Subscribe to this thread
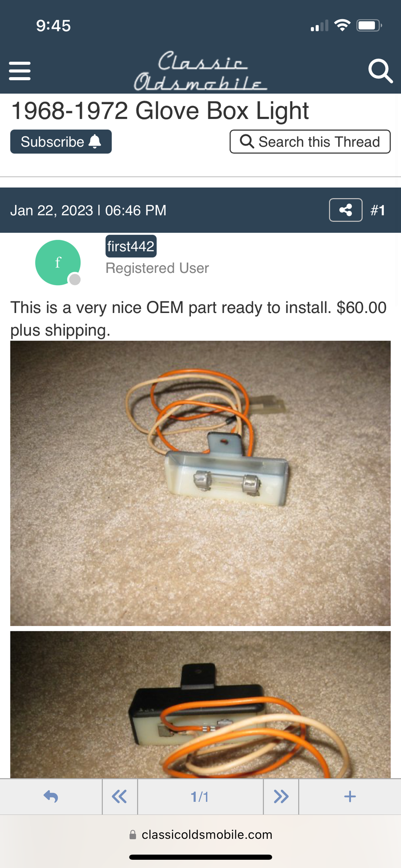The height and width of the screenshot is (868, 401). click(61, 142)
